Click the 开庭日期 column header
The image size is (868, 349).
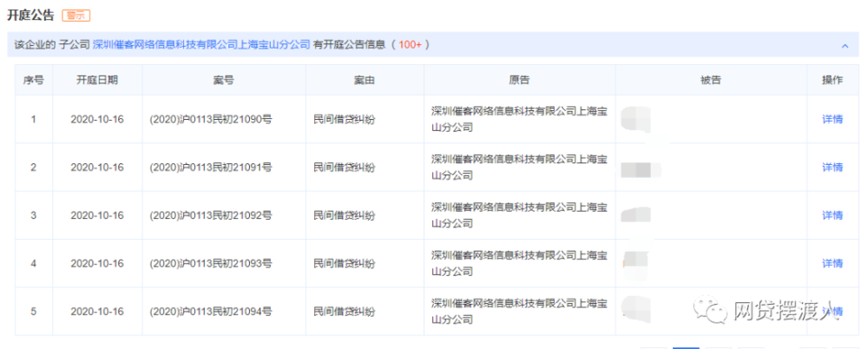[97, 80]
